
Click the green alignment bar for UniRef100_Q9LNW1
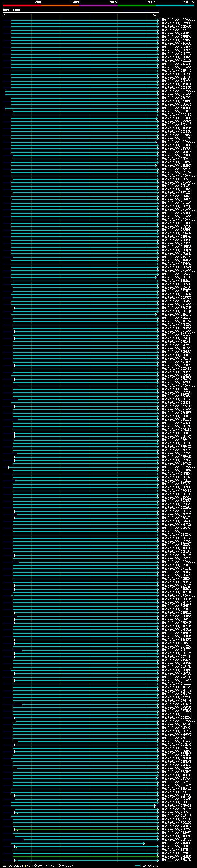point(86,856)
